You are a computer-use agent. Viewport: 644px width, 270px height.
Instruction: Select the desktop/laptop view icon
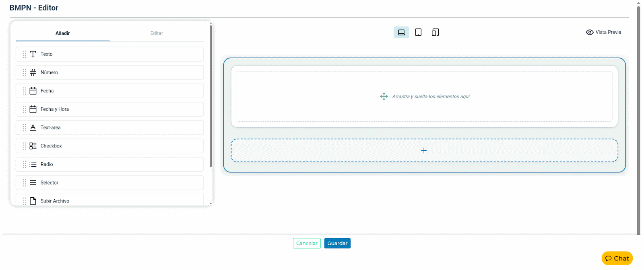(401, 33)
